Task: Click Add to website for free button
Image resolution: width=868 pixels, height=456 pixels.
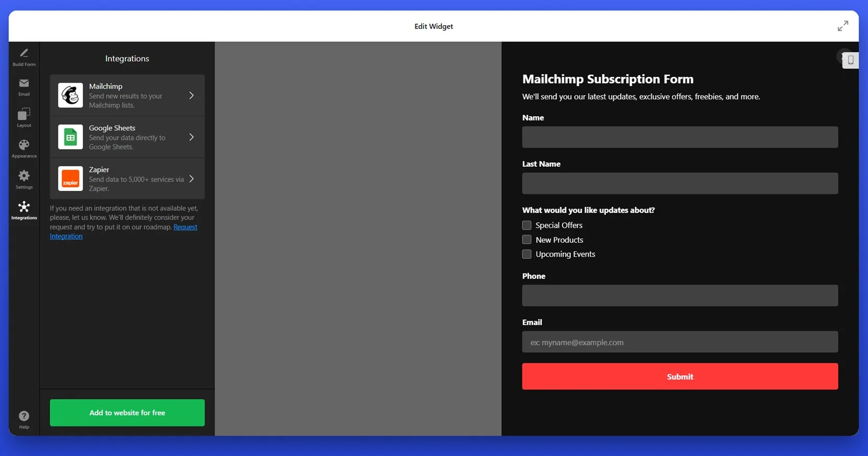Action: (127, 413)
